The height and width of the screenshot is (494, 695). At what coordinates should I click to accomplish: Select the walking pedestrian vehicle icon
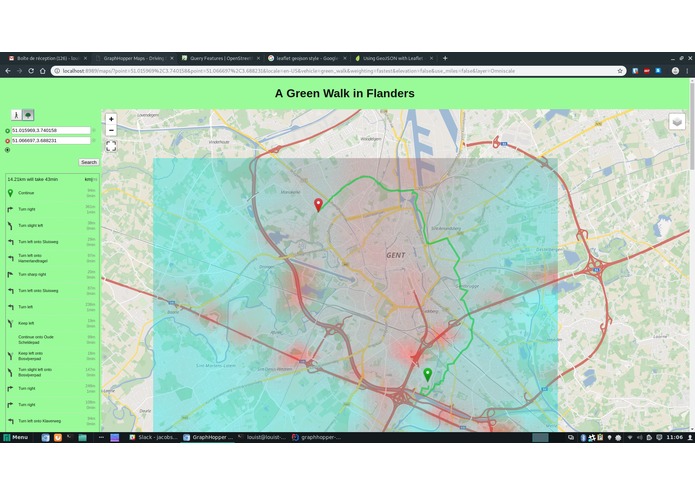(x=16, y=115)
